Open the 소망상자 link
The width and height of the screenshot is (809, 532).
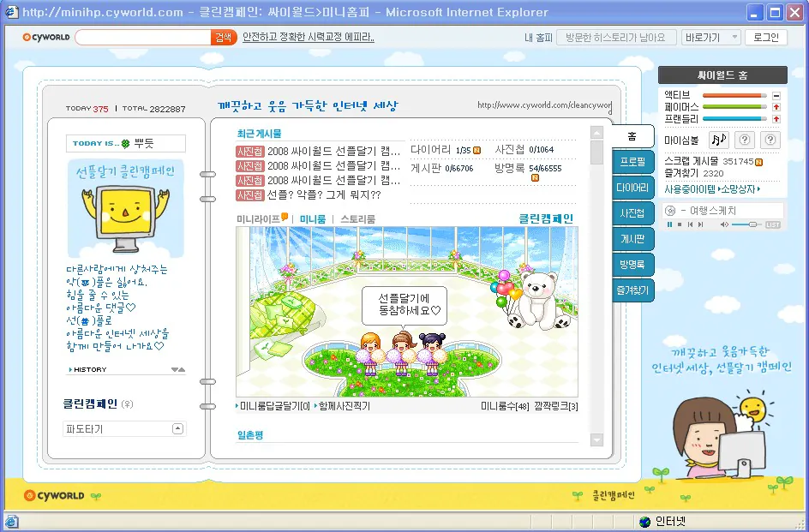coord(740,189)
